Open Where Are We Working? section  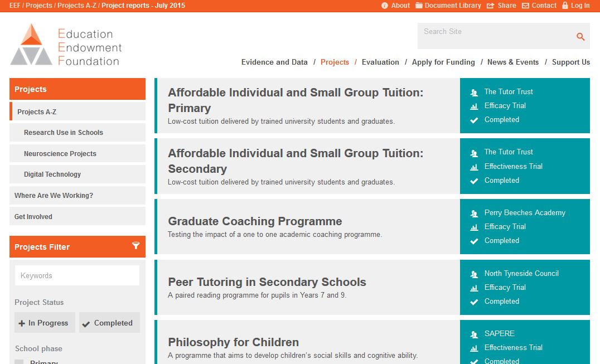coord(54,196)
